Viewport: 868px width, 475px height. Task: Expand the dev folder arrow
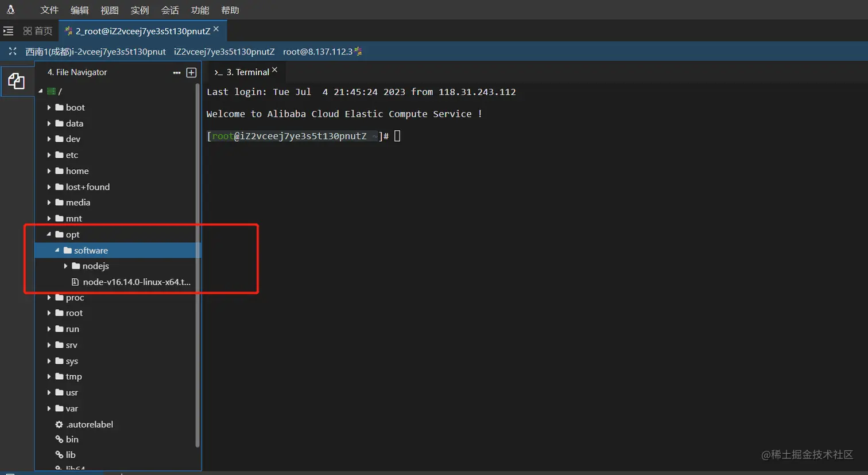[49, 139]
